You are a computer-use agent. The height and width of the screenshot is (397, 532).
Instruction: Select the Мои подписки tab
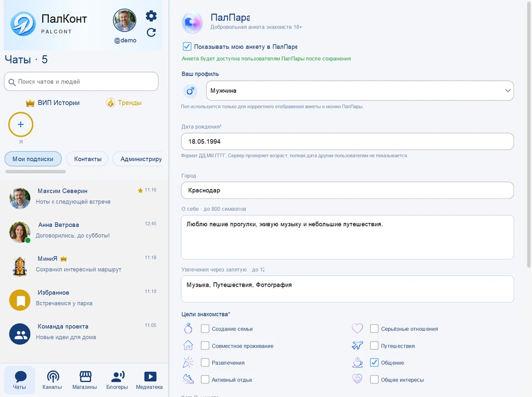pyautogui.click(x=33, y=159)
